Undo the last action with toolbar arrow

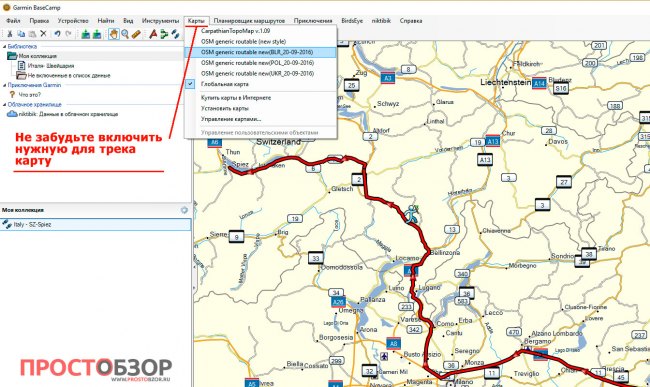(57, 34)
